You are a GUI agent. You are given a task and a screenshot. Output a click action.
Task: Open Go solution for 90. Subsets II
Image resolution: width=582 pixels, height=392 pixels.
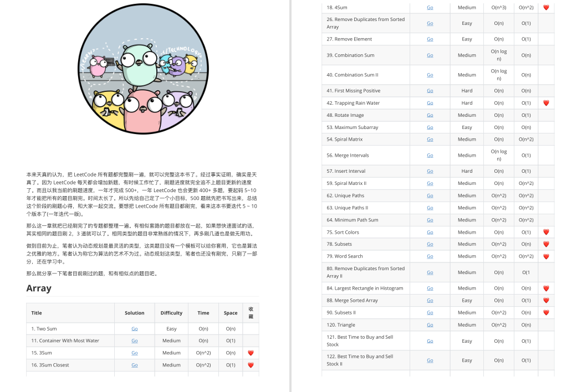[x=430, y=313]
